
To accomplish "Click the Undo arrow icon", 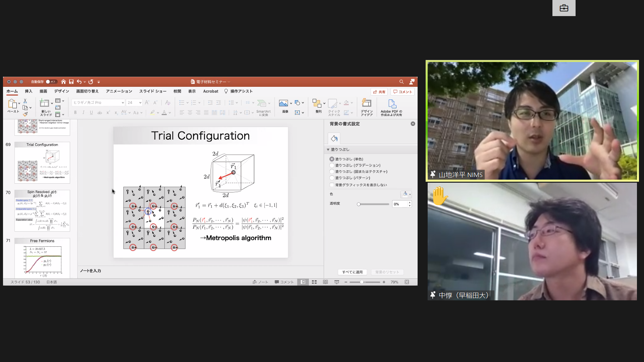I will click(x=79, y=82).
